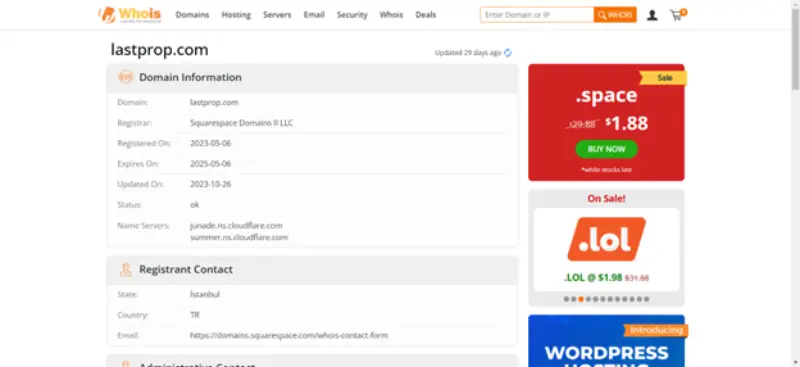
Task: Select the active orange carousel dot
Action: [x=581, y=299]
